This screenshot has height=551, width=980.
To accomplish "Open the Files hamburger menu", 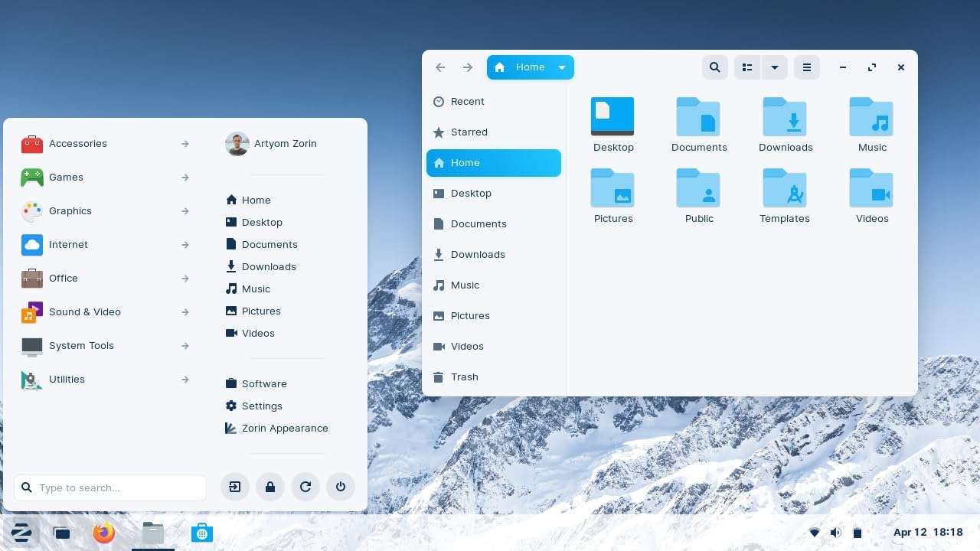I will point(806,67).
